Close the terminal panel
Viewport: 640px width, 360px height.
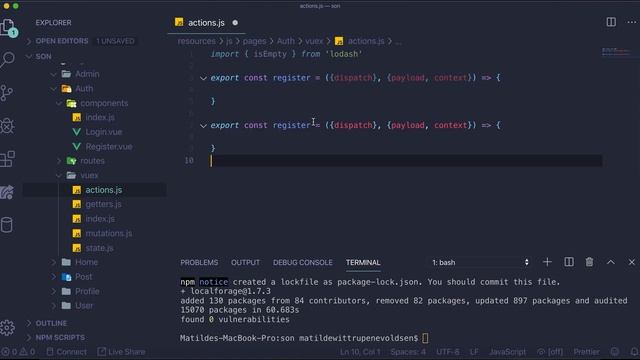coord(631,262)
